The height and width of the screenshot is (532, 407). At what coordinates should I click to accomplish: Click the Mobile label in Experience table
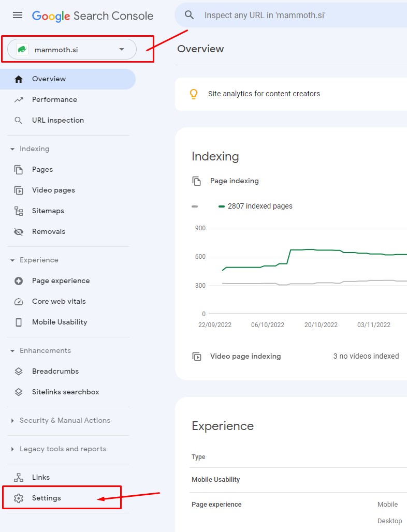tap(388, 505)
